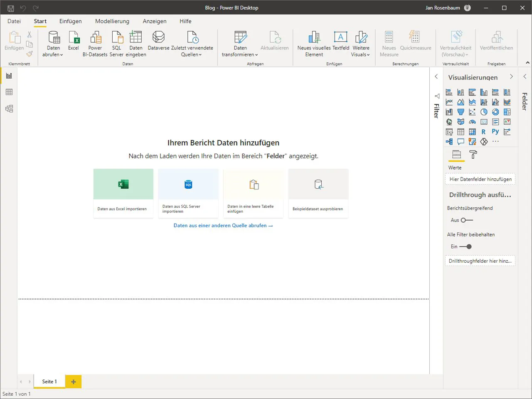532x399 pixels.
Task: Click the Jan Rosenbaum account avatar
Action: 468,8
